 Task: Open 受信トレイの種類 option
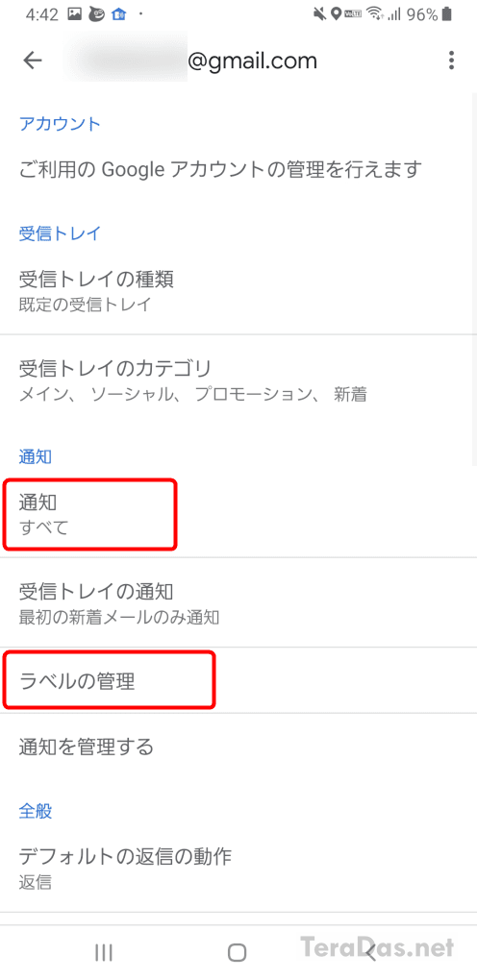coord(238,290)
